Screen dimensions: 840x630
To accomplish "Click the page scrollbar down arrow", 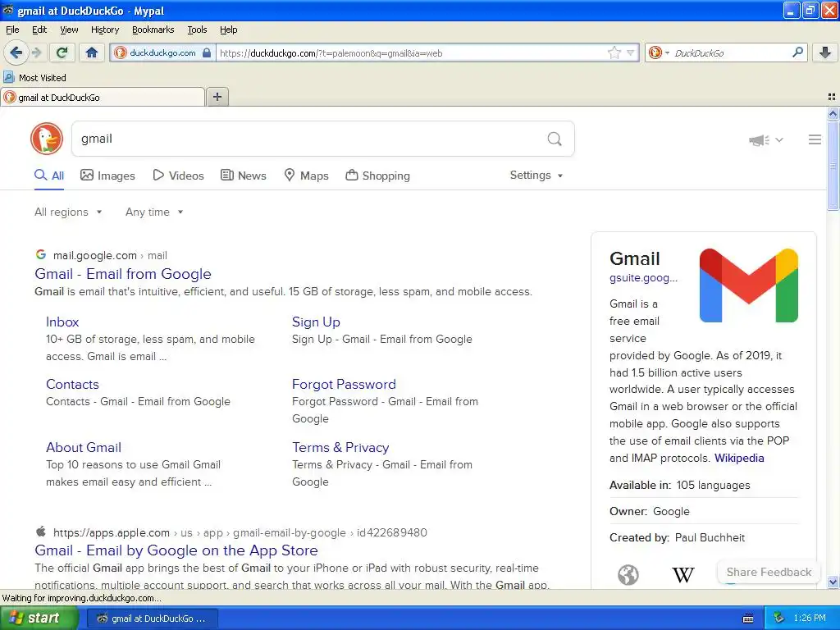I will pos(833,582).
